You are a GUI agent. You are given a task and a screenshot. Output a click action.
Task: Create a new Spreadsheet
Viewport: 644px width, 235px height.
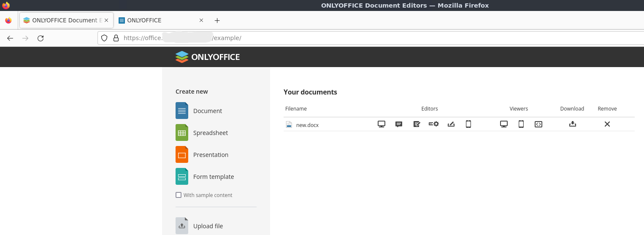click(x=211, y=133)
